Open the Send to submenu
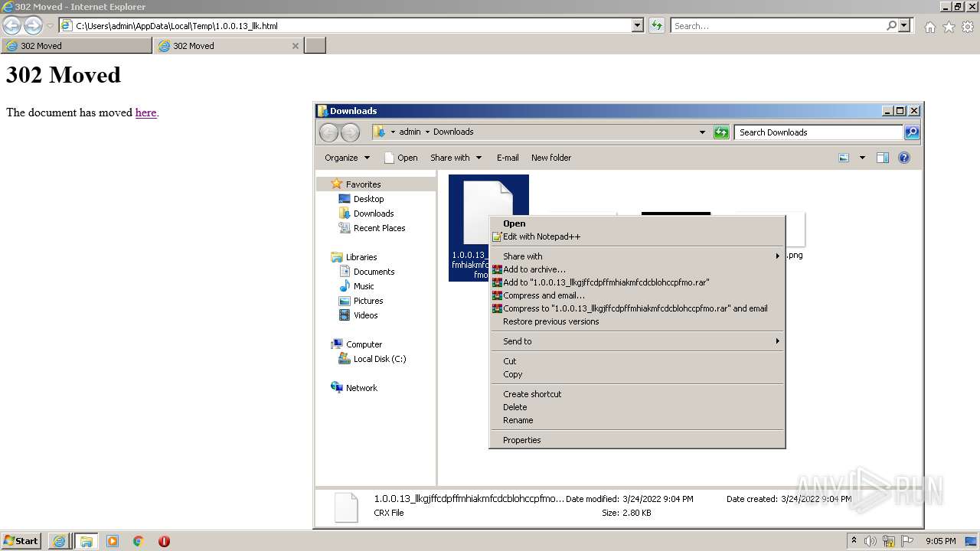This screenshot has height=551, width=980. coord(637,341)
